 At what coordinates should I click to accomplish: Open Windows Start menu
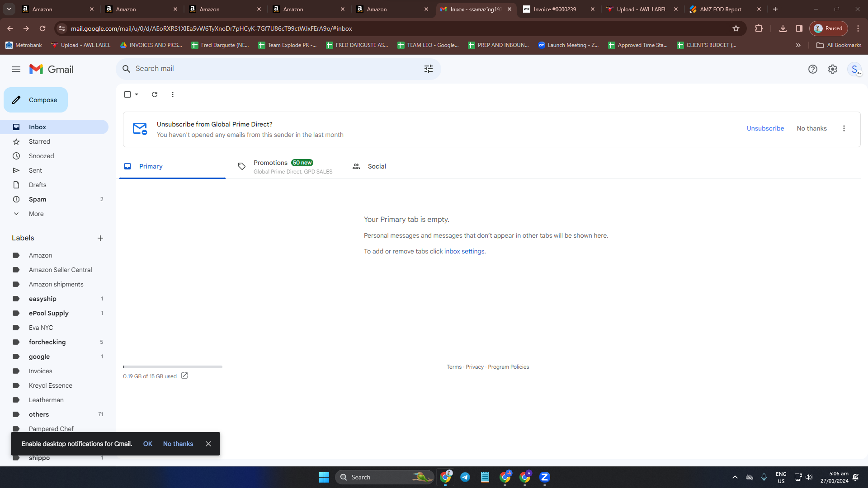click(324, 477)
